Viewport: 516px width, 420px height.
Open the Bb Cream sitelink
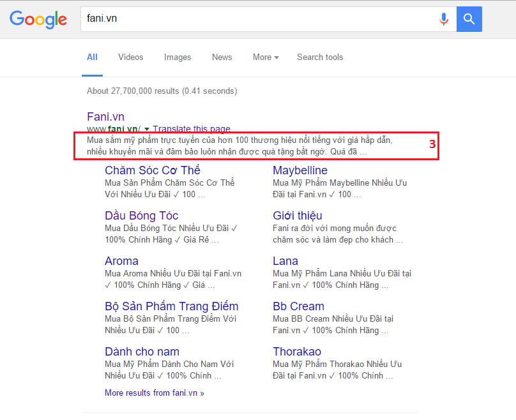(x=298, y=306)
